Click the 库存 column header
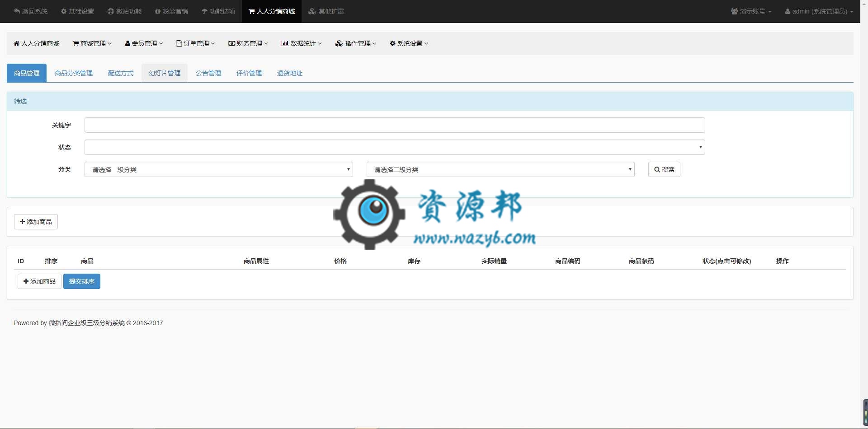Image resolution: width=868 pixels, height=429 pixels. 414,261
